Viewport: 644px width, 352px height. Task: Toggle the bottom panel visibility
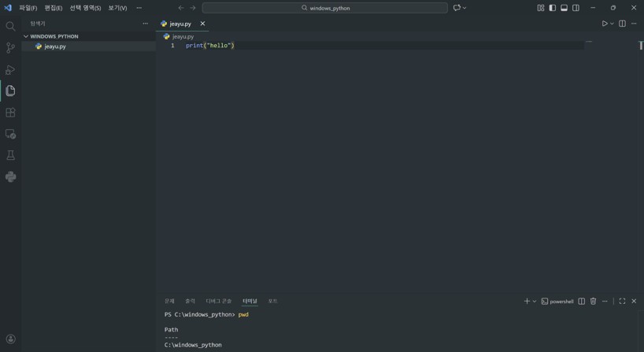coord(564,8)
